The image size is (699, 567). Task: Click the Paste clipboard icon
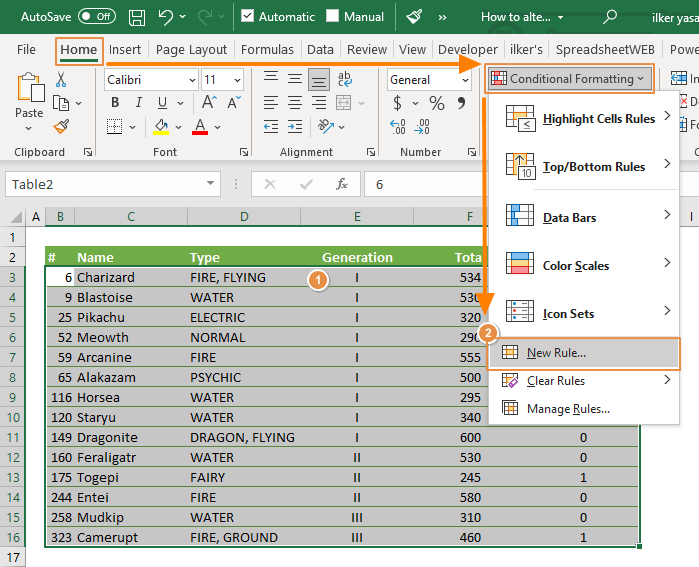click(x=29, y=88)
